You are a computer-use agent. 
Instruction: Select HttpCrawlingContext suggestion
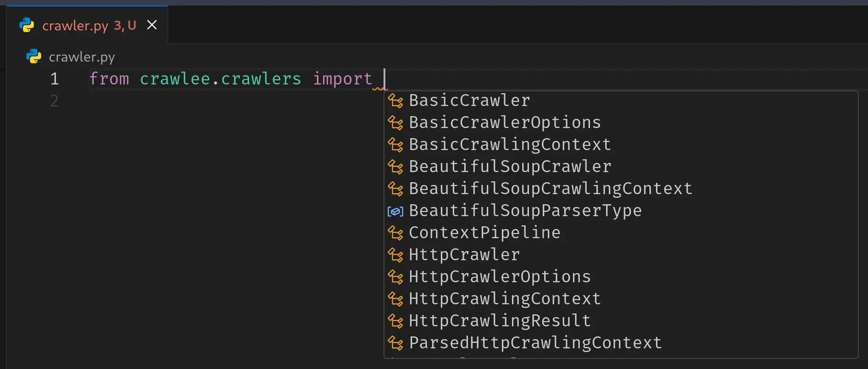621,299
